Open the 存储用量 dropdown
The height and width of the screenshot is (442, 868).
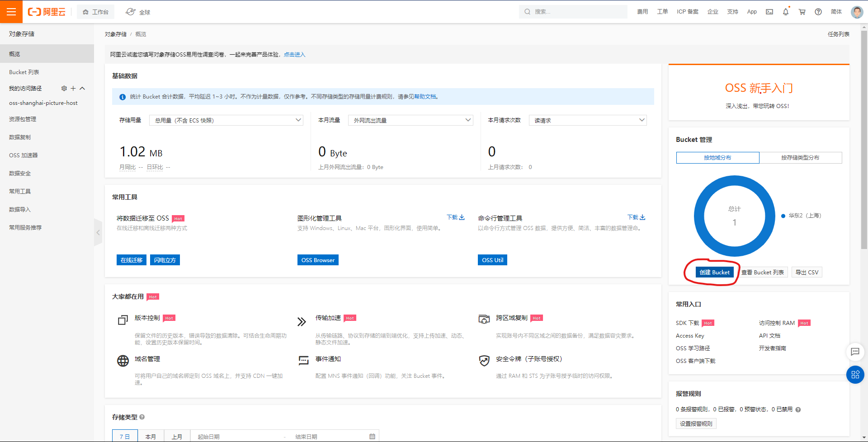click(x=226, y=120)
